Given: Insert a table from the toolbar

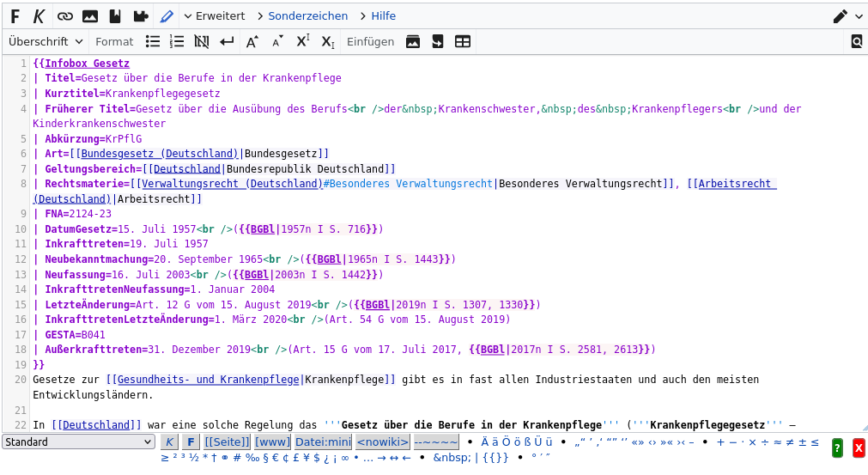Looking at the screenshot, I should pyautogui.click(x=463, y=41).
